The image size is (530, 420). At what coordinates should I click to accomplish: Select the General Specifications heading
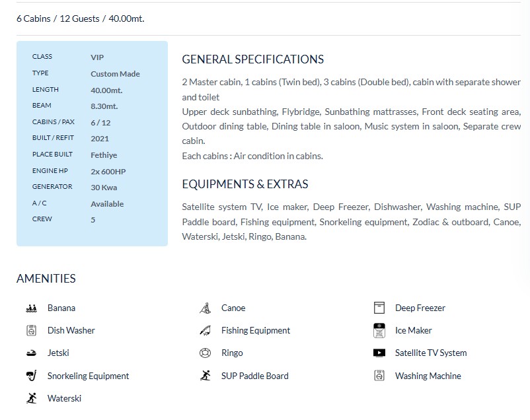pyautogui.click(x=252, y=59)
